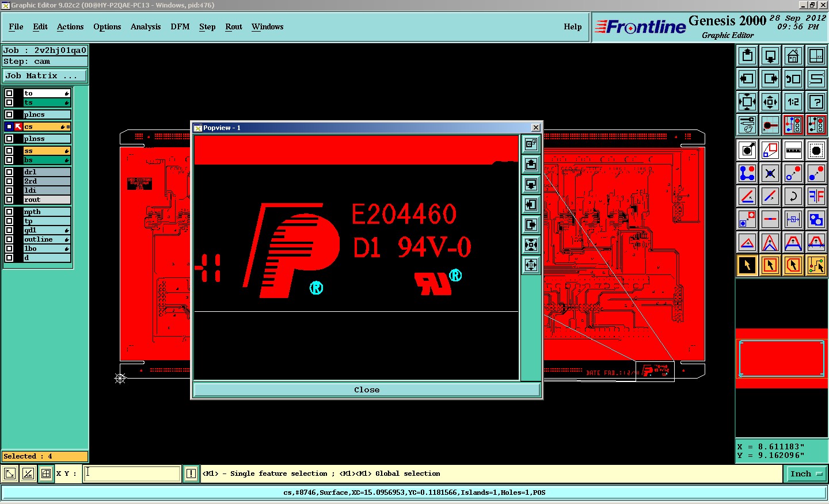This screenshot has height=504, width=829.
Task: Click zoom in icon in Popview toolbar
Action: 531,245
